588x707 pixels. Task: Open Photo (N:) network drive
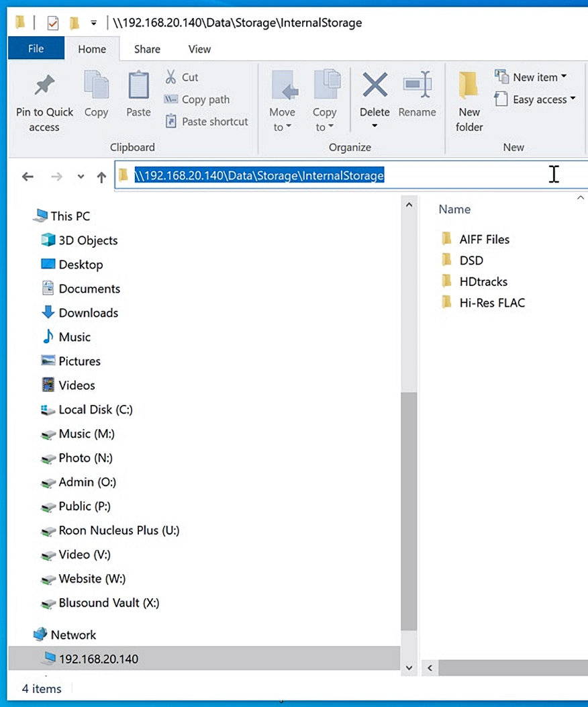[x=77, y=458]
